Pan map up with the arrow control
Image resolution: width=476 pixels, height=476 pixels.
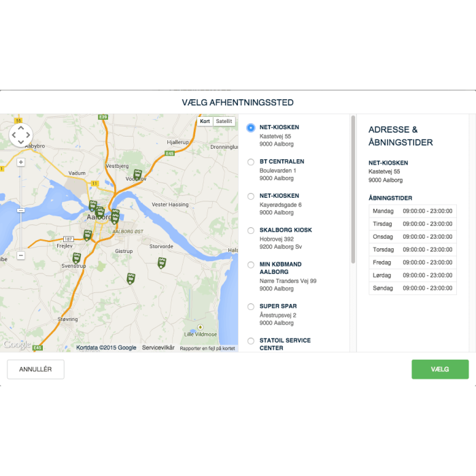(x=20, y=128)
